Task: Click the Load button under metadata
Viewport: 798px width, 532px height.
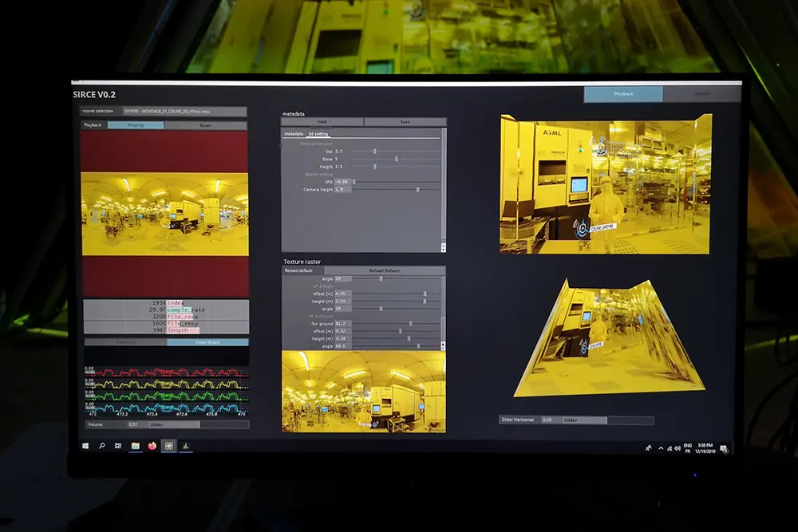Action: point(322,121)
